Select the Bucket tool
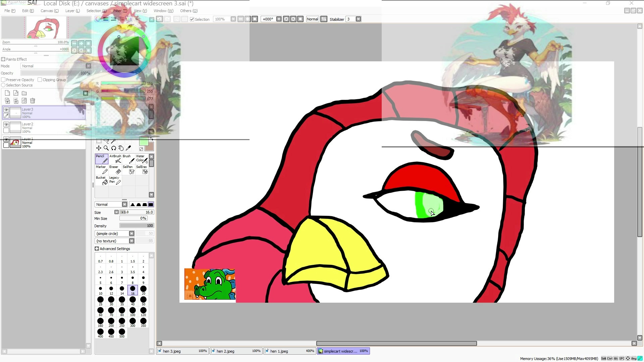The image size is (644, 362). 102,180
